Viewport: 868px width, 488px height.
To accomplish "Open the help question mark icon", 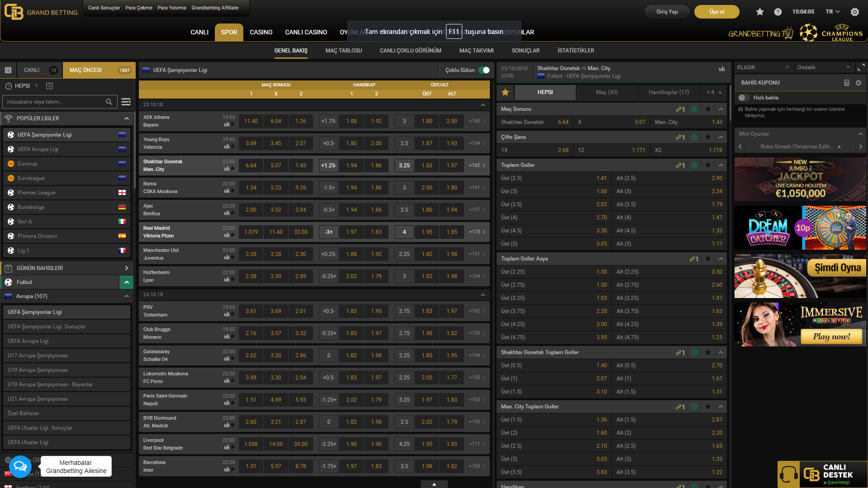I will 778,12.
